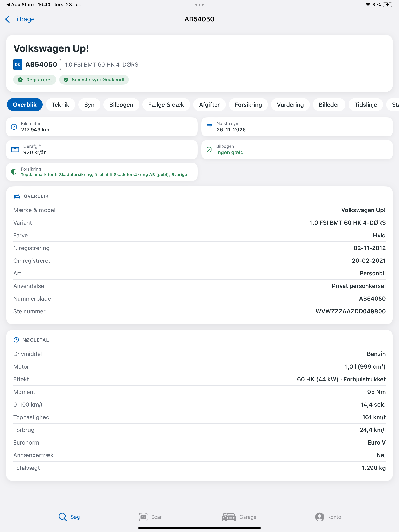This screenshot has height=532, width=399.
Task: Tap the car icon beside OVERBLIK
Action: coord(17,196)
